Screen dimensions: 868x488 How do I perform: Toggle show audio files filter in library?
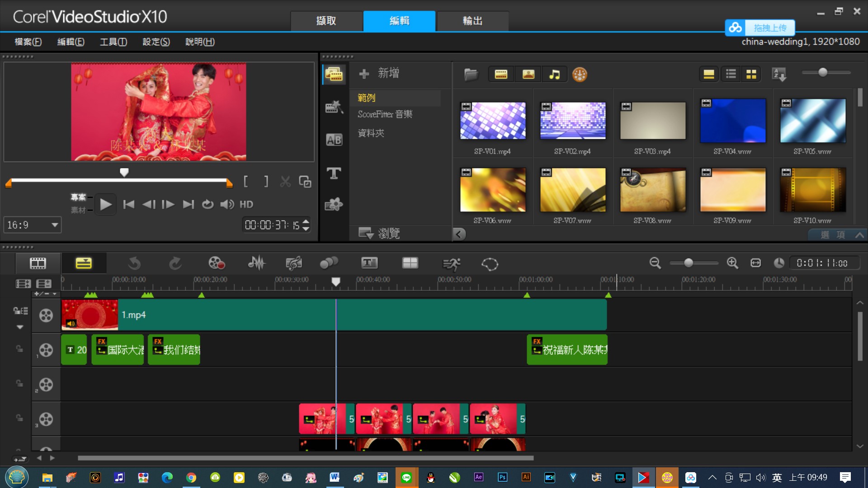(554, 75)
